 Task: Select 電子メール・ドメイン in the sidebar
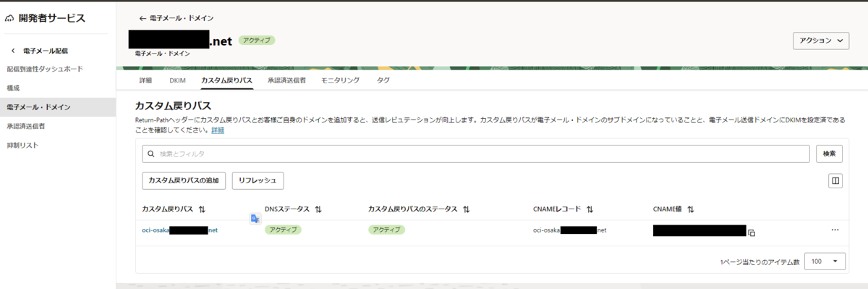point(58,107)
